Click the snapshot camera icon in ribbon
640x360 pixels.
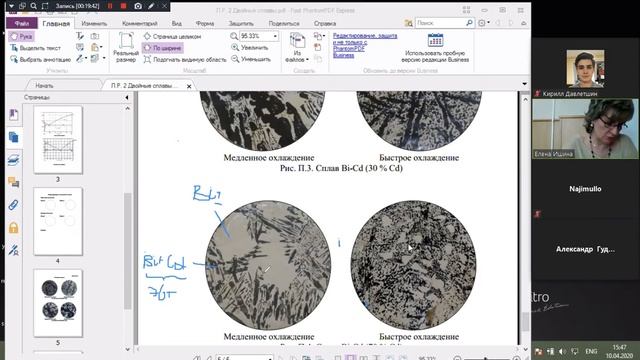tap(95, 36)
